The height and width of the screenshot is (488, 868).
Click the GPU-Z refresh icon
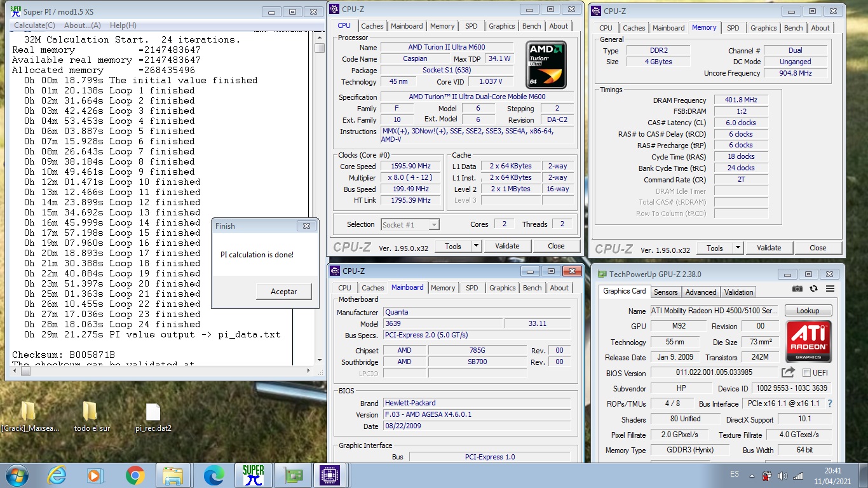[x=814, y=288]
